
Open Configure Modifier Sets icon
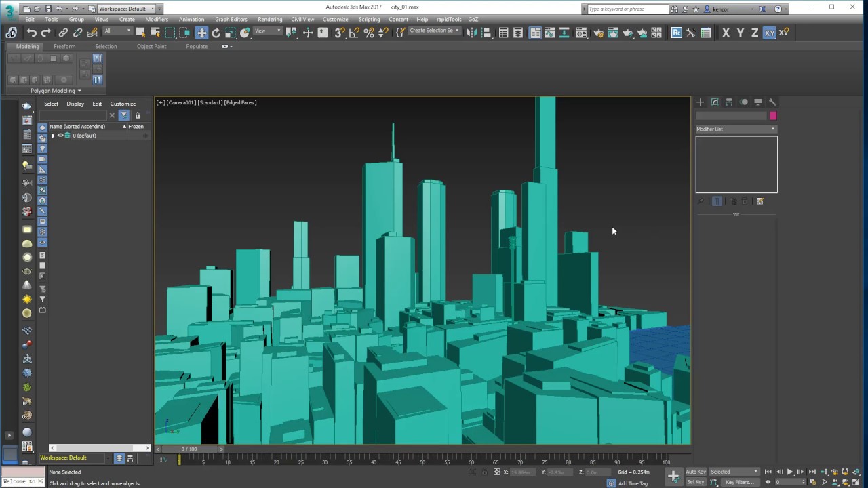759,201
